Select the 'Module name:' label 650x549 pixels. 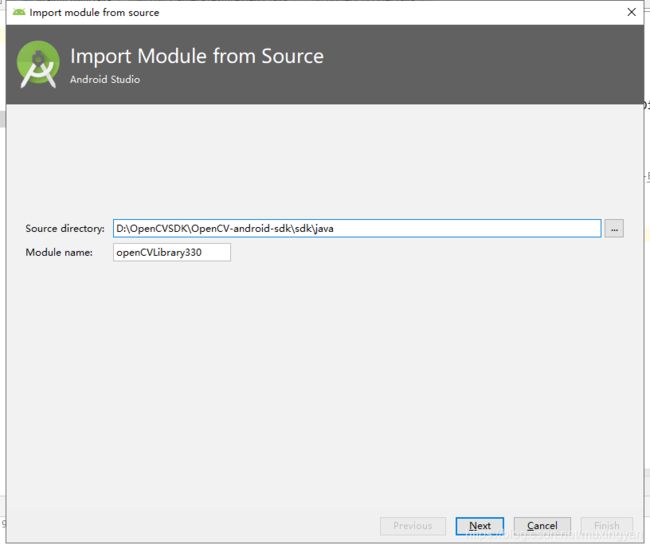[59, 253]
